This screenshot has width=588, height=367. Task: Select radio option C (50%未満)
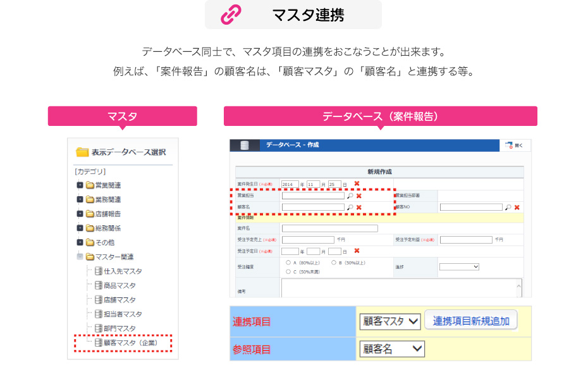288,271
